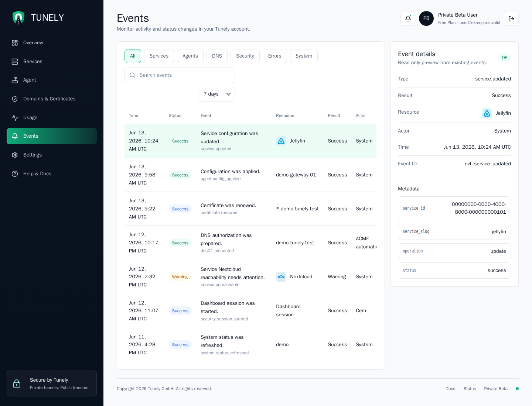Select the System status was refreshed event
The height and width of the screenshot is (406, 532).
coord(250,345)
